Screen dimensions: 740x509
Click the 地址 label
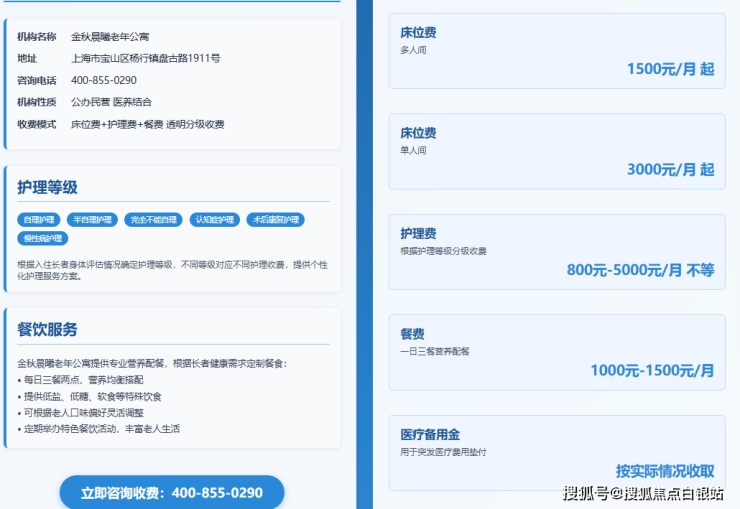coord(27,58)
